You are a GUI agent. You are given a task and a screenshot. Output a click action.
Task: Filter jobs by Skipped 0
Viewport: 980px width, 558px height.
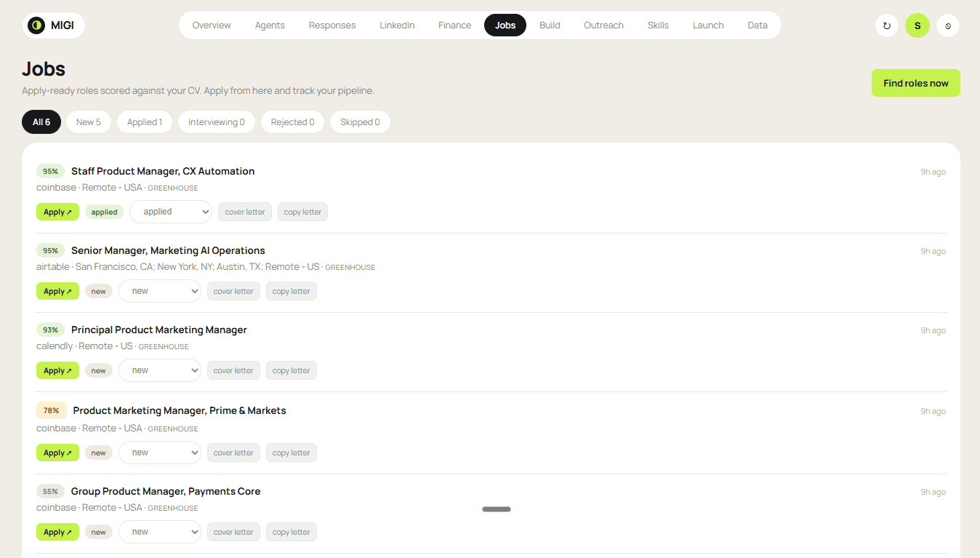tap(360, 122)
